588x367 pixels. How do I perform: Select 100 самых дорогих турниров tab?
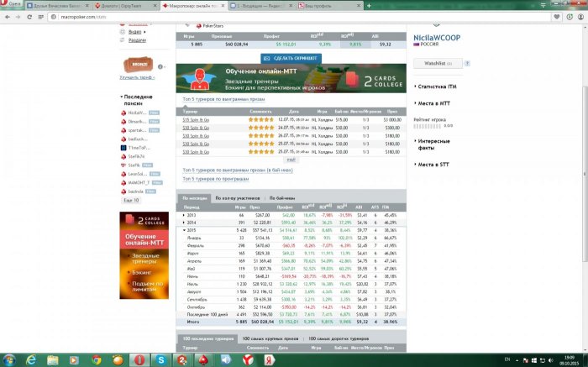(339, 338)
